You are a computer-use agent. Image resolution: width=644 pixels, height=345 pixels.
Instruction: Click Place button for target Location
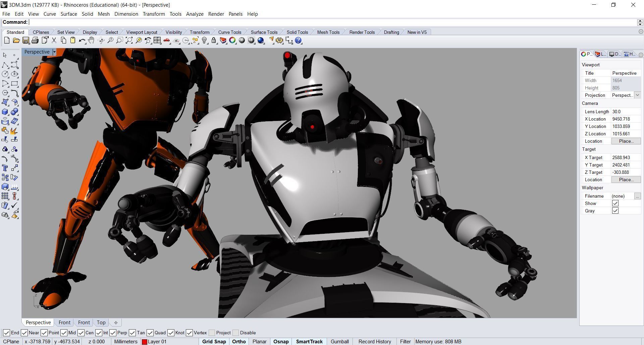tap(626, 180)
